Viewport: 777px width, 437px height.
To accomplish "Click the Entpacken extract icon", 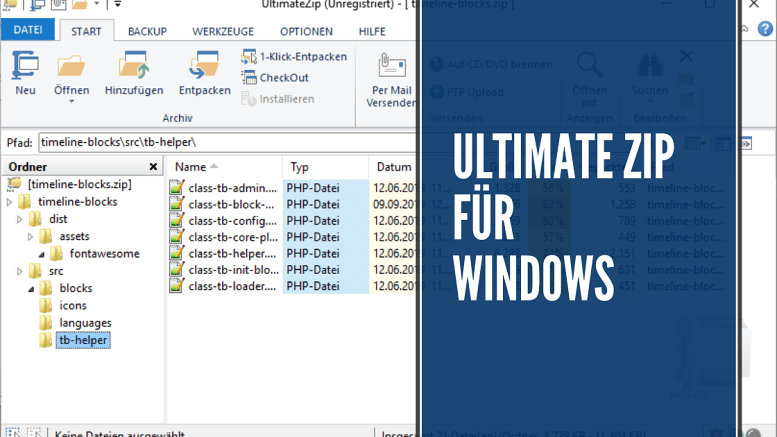I will [204, 66].
